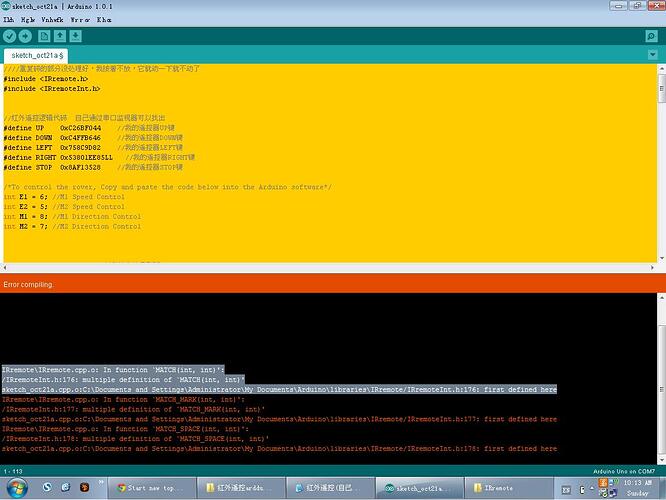
Task: Switch to the IRremote folder taskbar button
Action: point(509,488)
